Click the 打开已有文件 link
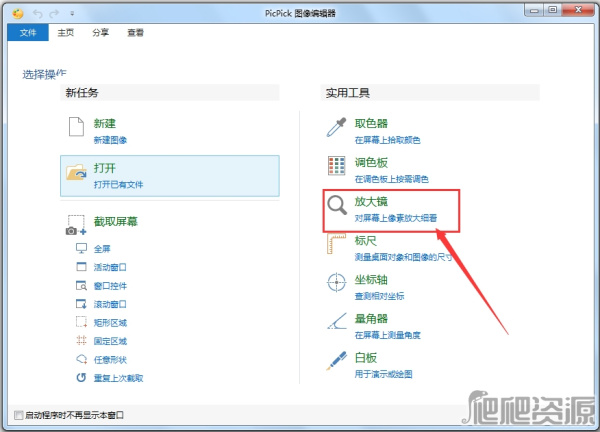This screenshot has height=432, width=600. (118, 184)
